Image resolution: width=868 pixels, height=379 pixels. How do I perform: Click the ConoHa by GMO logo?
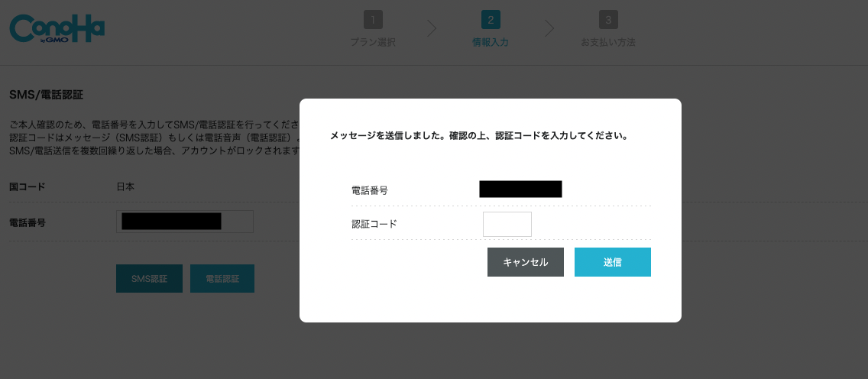click(57, 28)
